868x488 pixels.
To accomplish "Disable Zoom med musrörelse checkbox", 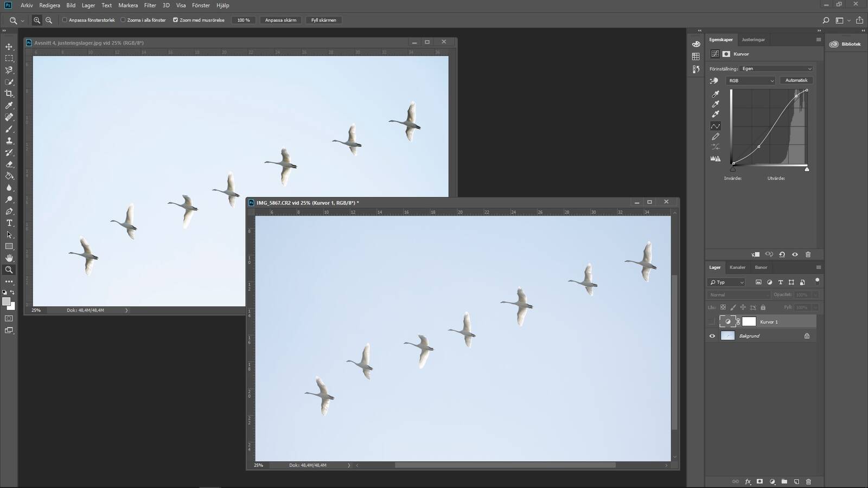I will (x=175, y=20).
